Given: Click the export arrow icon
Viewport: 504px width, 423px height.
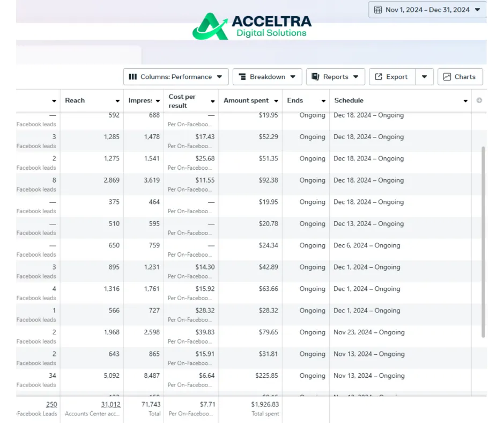Looking at the screenshot, I should tap(379, 77).
